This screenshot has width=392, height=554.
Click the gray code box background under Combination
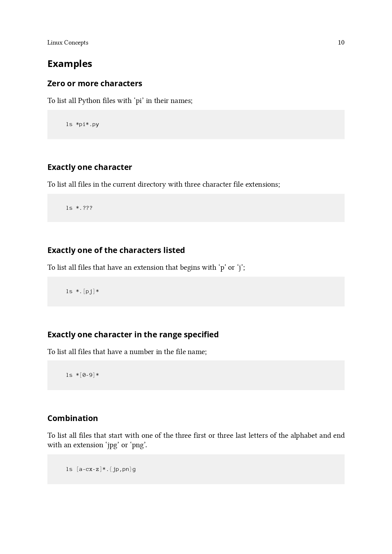point(196,469)
